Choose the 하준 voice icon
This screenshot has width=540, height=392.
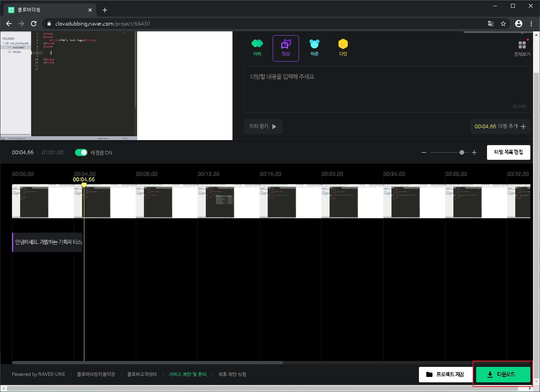(x=314, y=48)
